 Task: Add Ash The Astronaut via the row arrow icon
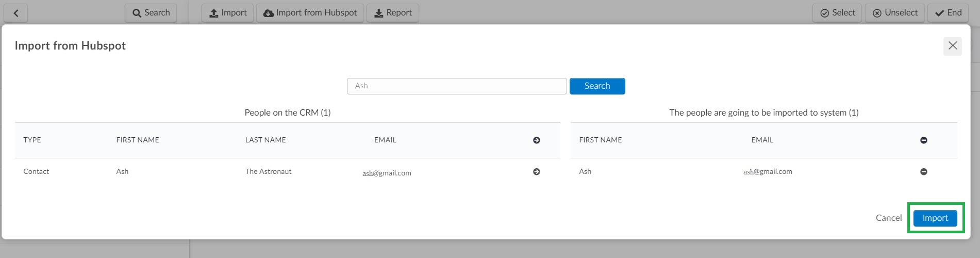coord(537,172)
